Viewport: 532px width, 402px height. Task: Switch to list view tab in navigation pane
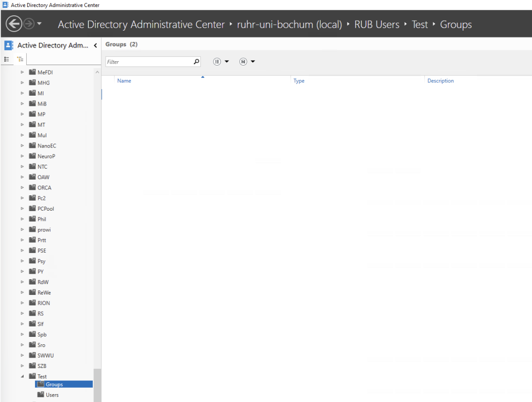point(7,59)
